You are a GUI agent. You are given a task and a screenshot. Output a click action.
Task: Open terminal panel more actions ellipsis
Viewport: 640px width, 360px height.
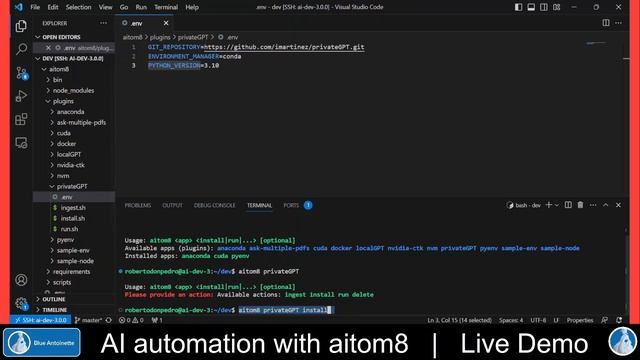point(593,205)
